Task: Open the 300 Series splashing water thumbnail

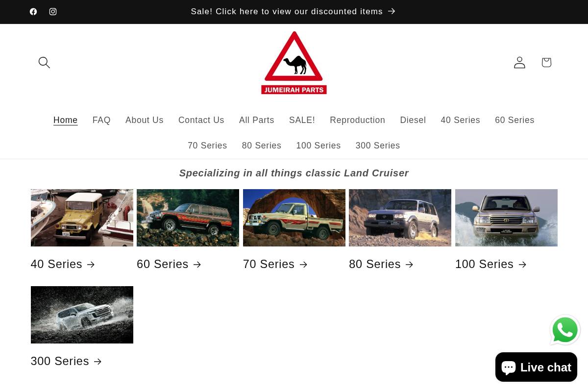Action: [x=82, y=315]
